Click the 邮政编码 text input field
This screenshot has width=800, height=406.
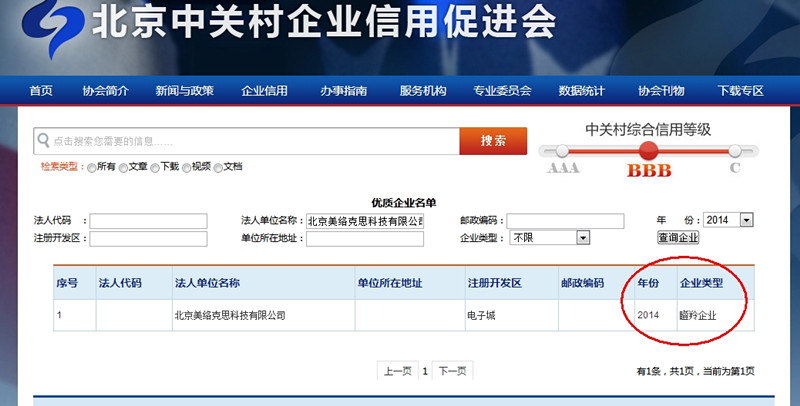tap(565, 221)
